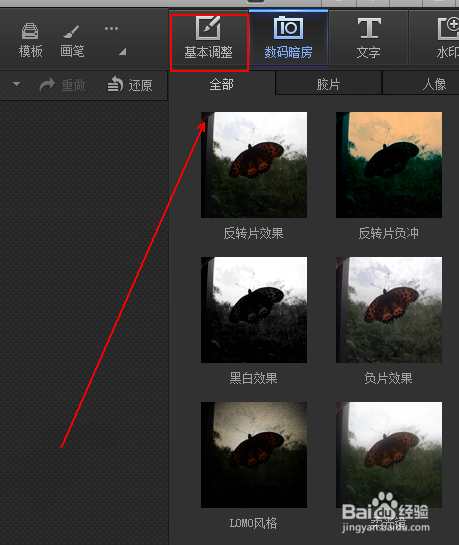Select the 全部 tab

222,84
